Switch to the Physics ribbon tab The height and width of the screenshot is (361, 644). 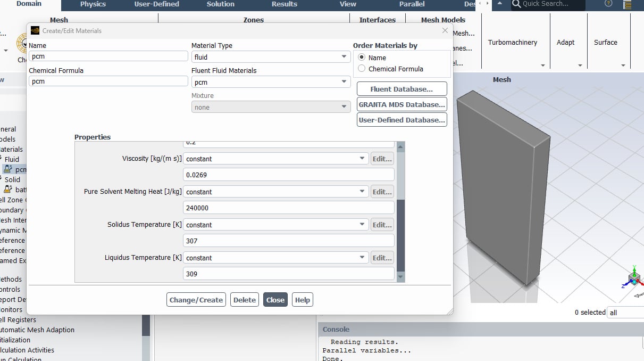click(x=93, y=4)
